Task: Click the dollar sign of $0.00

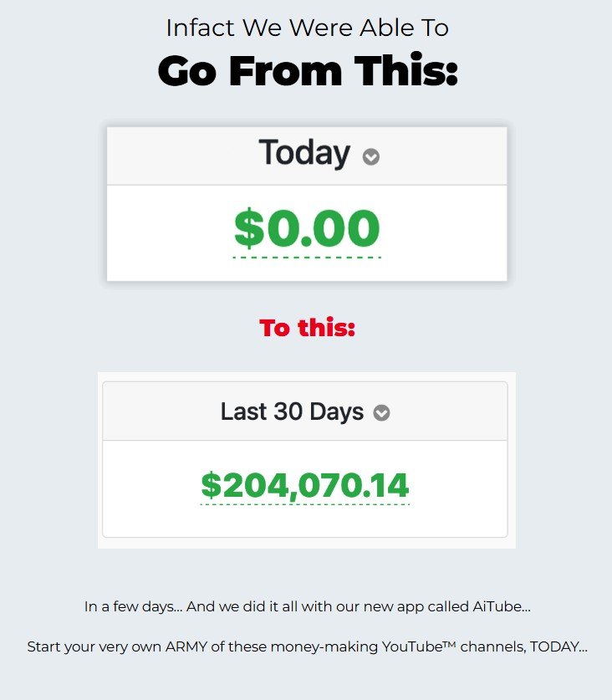Action: [247, 229]
